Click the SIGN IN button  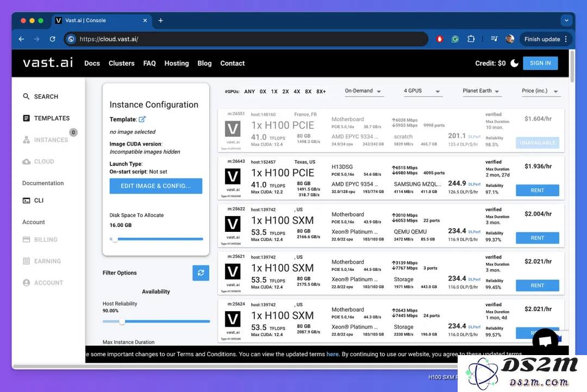[x=540, y=63]
